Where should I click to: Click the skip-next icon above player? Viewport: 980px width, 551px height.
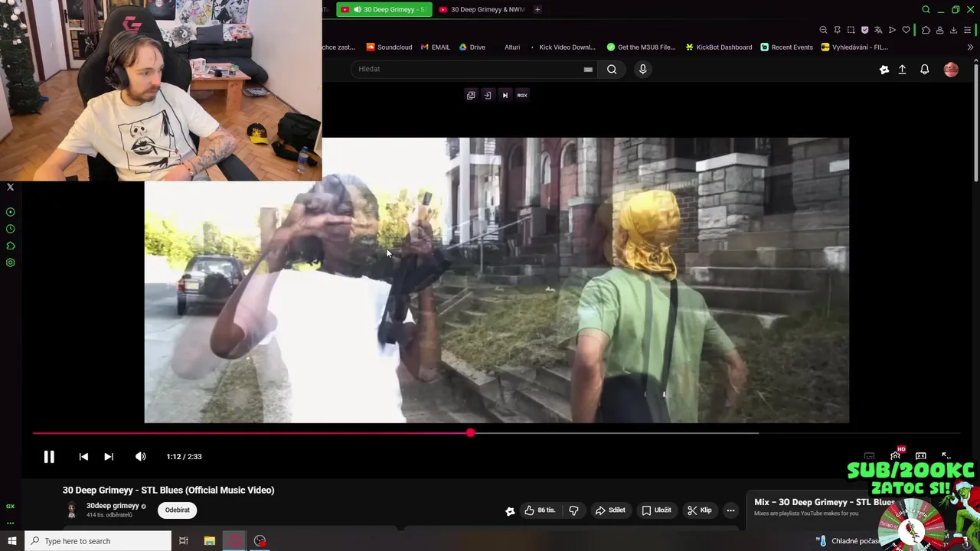pos(505,95)
